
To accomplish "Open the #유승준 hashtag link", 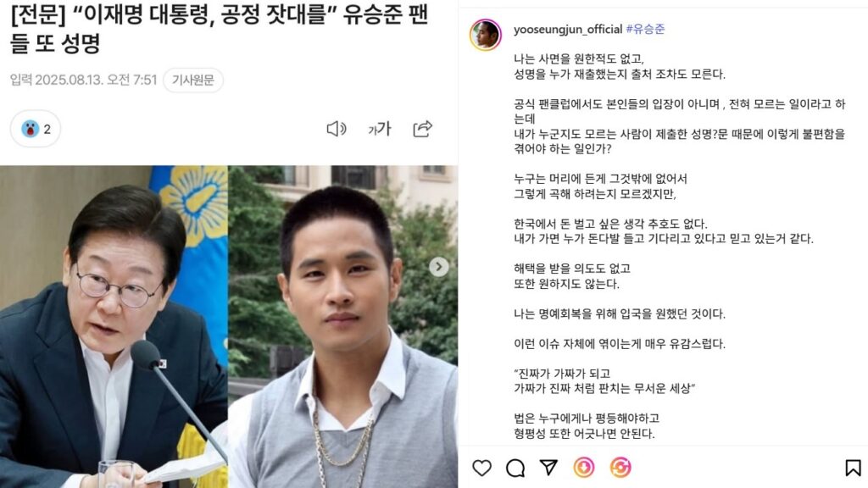I will [645, 30].
